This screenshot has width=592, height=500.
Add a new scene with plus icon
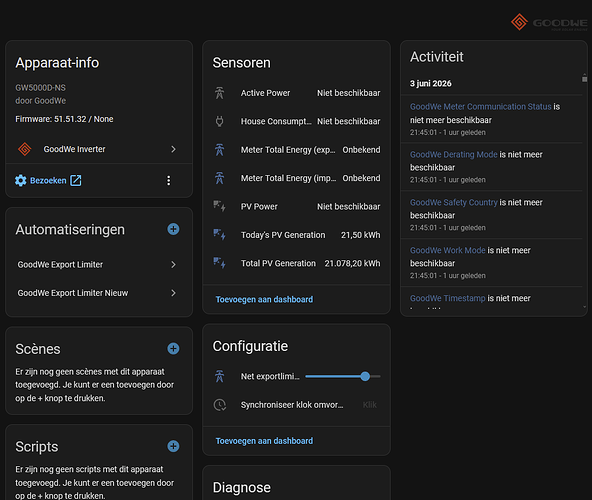coord(173,348)
